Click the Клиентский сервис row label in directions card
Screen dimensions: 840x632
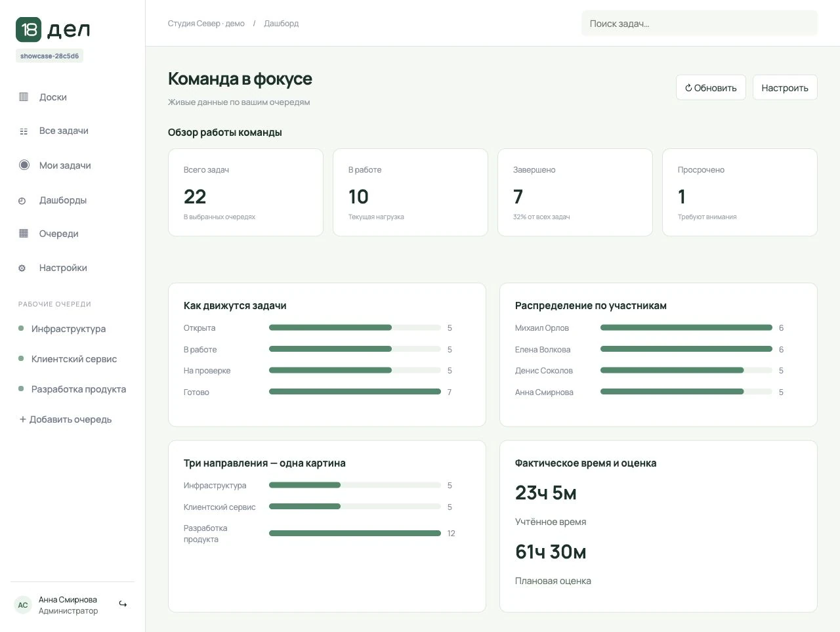pyautogui.click(x=219, y=507)
